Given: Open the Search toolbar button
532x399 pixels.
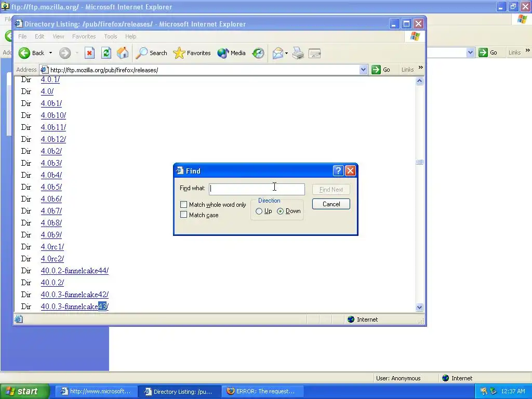Looking at the screenshot, I should 151,53.
